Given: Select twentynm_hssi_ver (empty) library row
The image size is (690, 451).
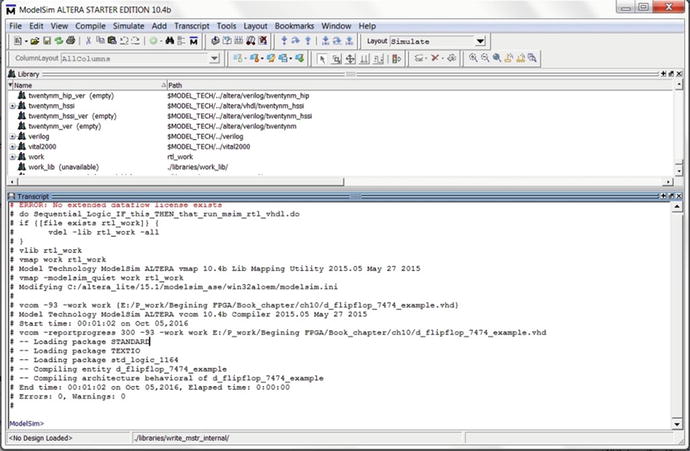Looking at the screenshot, I should coord(73,116).
